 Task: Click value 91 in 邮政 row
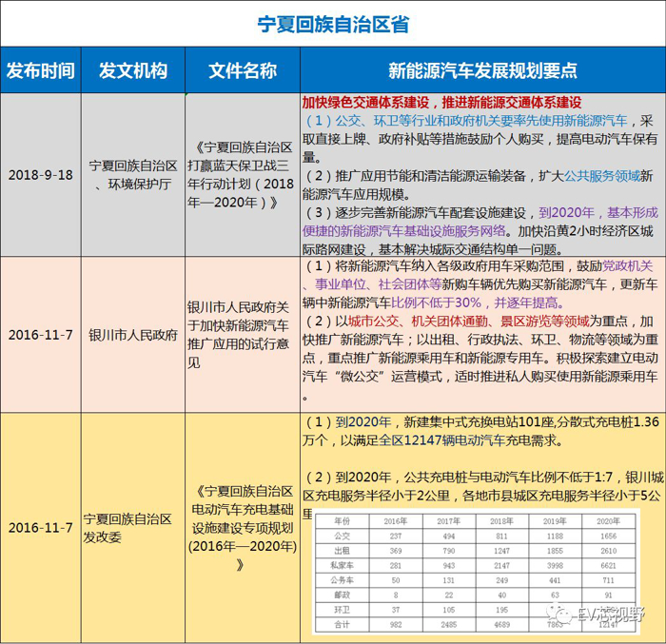coord(608,595)
